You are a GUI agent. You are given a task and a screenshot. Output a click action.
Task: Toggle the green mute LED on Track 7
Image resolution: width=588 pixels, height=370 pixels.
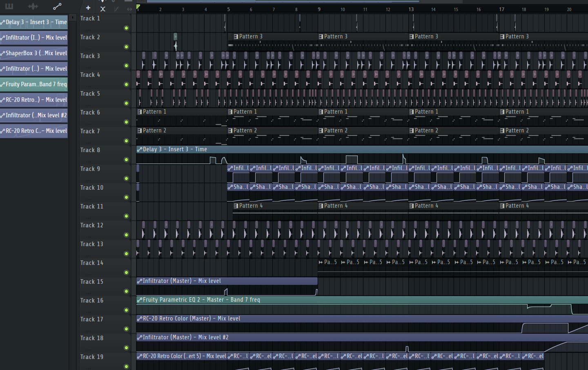(x=126, y=141)
